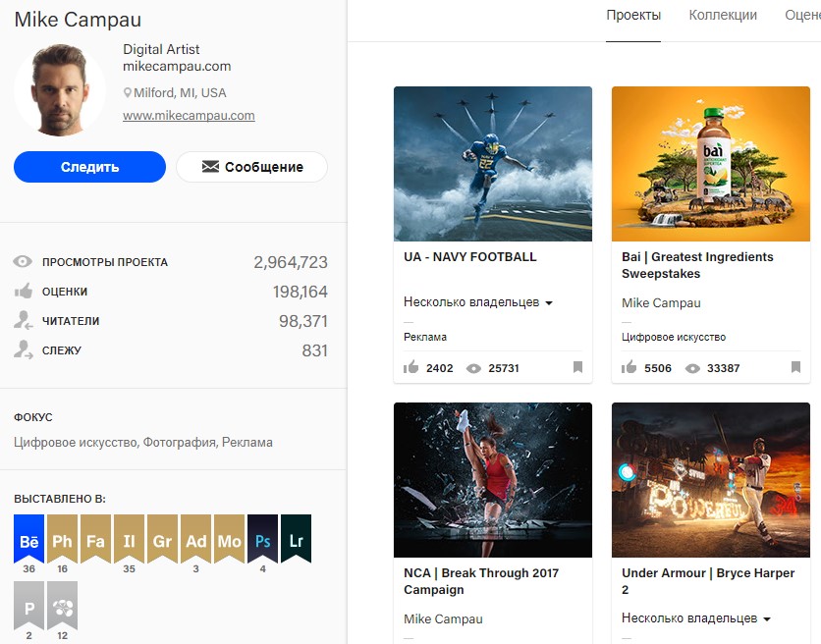Click the gray badge numbered 12
The image size is (821, 644).
point(62,606)
